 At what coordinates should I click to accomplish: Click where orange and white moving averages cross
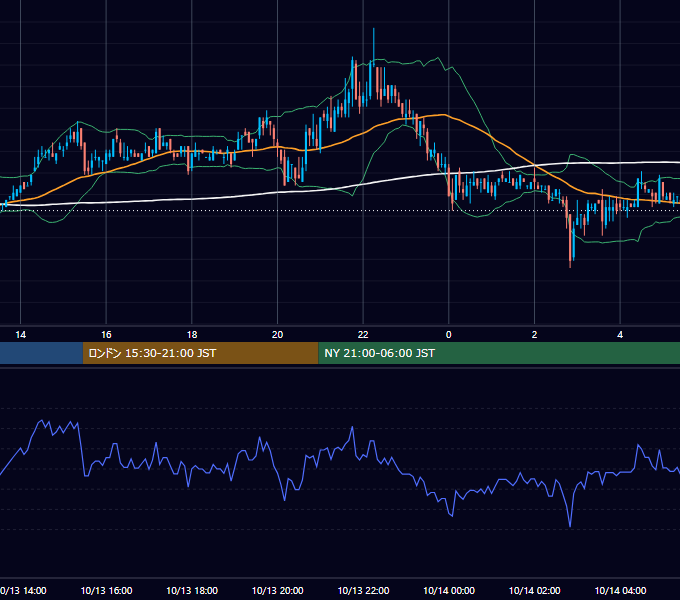point(535,166)
